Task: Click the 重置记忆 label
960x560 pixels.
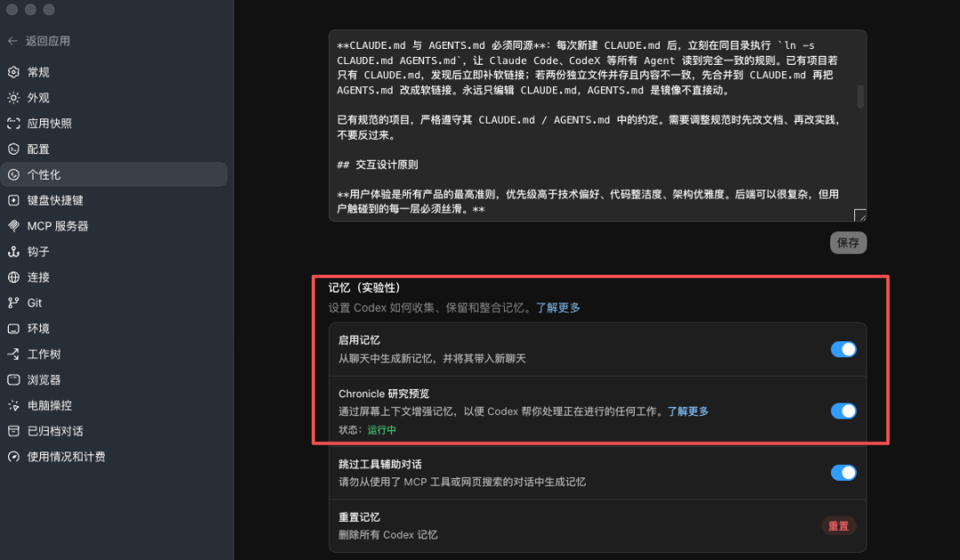Action: coord(359,517)
